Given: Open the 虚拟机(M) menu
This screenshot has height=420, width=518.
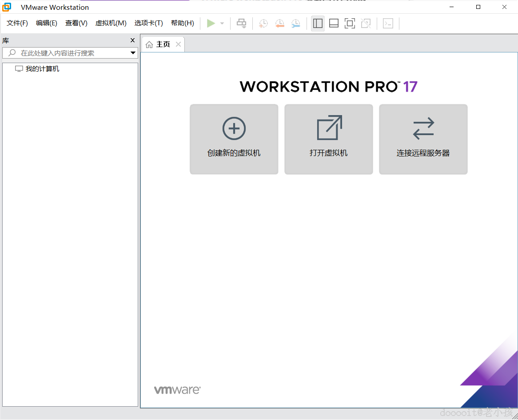Looking at the screenshot, I should point(111,23).
